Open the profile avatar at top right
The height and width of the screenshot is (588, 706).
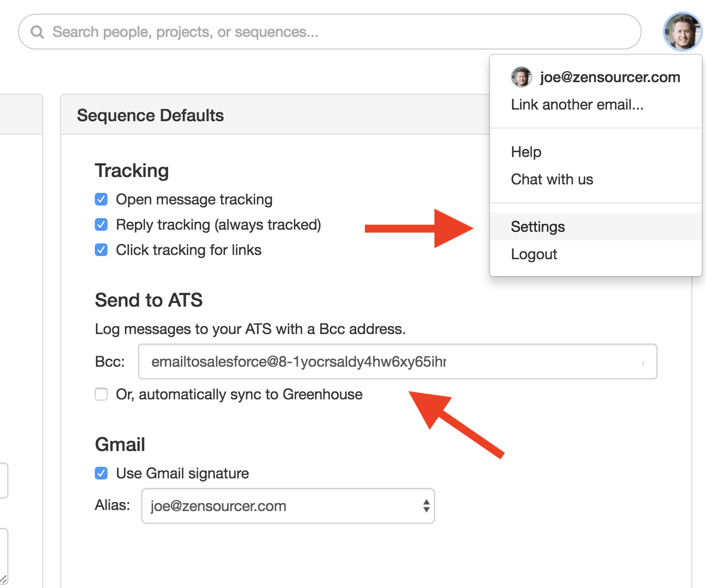tap(682, 32)
